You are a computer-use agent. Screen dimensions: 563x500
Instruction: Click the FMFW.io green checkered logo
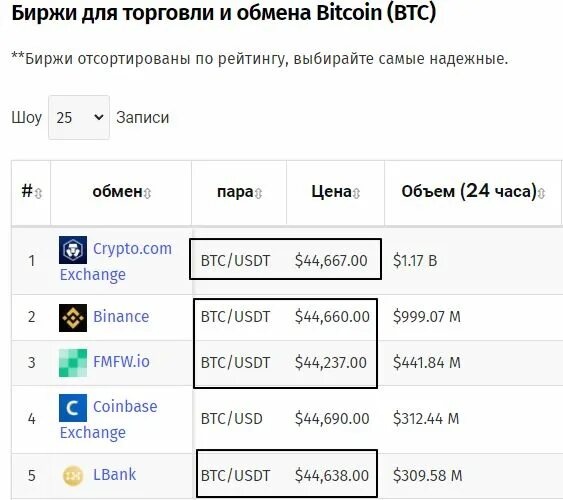tap(73, 363)
